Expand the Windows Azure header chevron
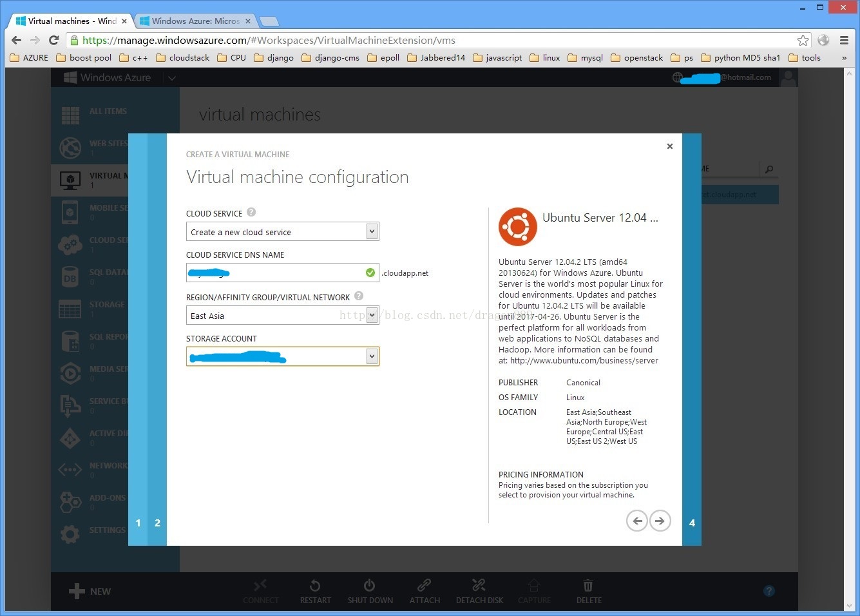 172,78
